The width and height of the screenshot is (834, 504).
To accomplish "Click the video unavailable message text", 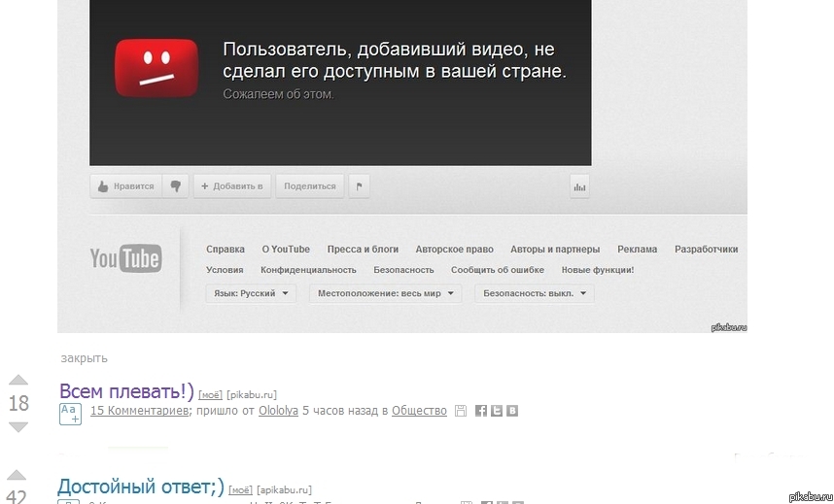I will (x=395, y=60).
